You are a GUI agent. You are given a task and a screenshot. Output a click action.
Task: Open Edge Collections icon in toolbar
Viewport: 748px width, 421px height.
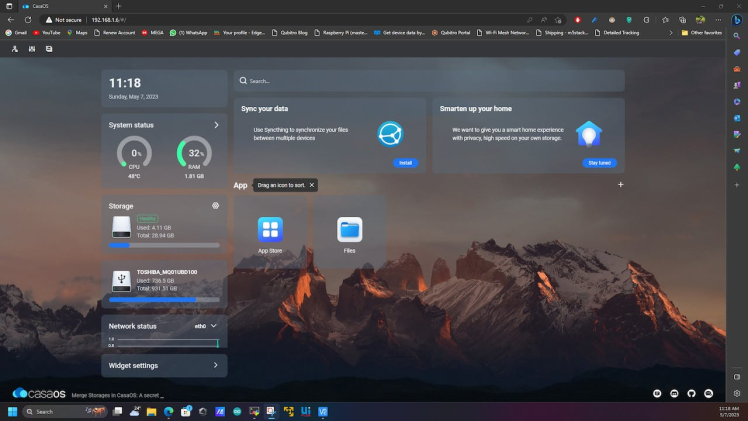pos(683,20)
